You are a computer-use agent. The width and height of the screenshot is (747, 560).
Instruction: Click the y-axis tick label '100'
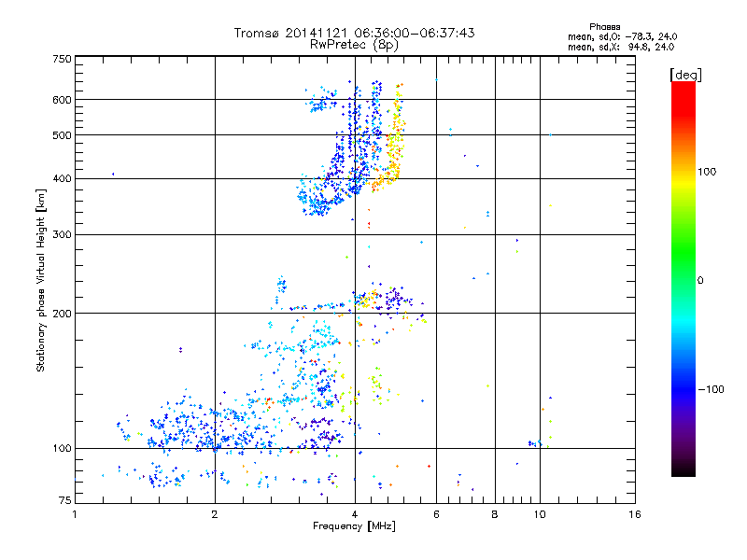pos(62,448)
